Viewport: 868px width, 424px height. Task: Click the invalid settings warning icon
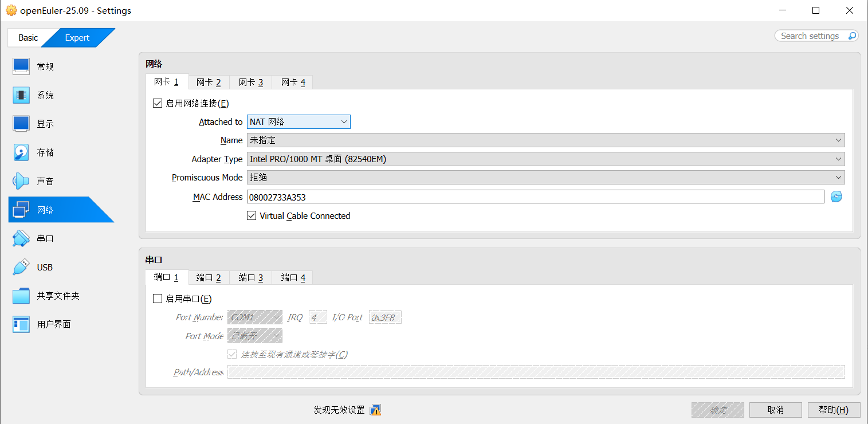point(375,410)
